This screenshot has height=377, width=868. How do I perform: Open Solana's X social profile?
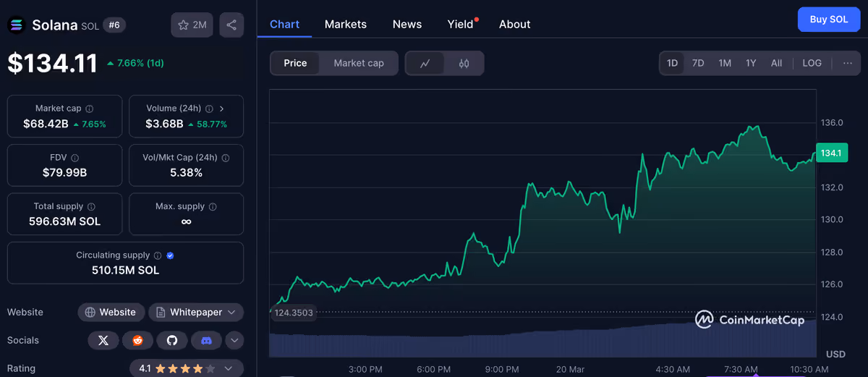103,340
